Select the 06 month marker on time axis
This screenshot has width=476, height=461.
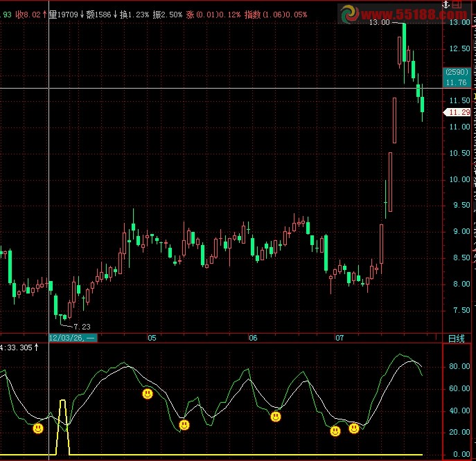[x=253, y=338]
